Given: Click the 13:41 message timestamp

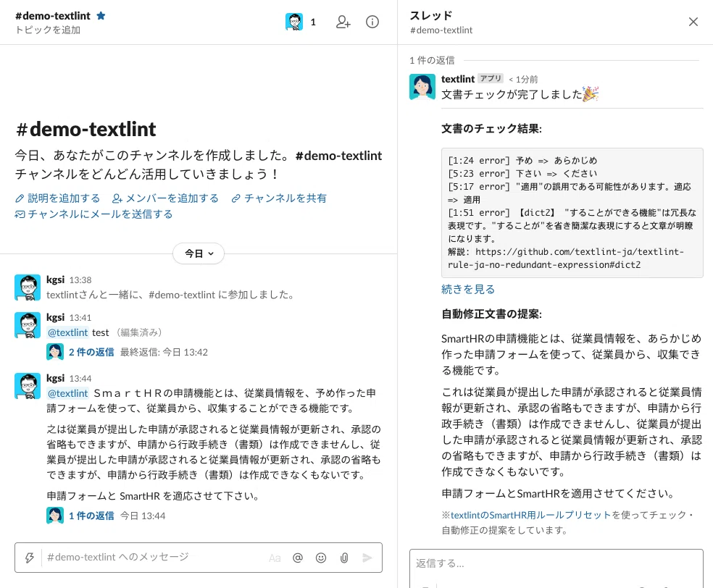Looking at the screenshot, I should (80, 318).
